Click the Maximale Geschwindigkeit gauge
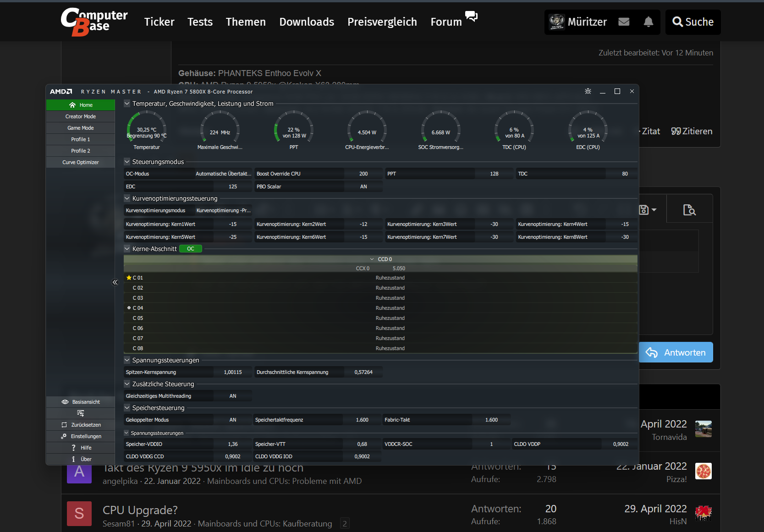This screenshot has height=532, width=764. click(x=220, y=130)
